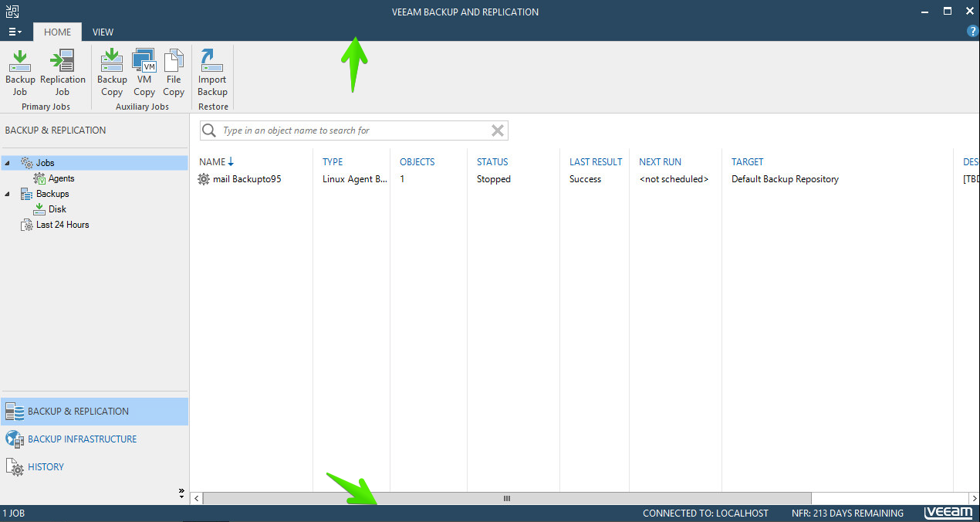Create a new Backup Job

click(20, 73)
